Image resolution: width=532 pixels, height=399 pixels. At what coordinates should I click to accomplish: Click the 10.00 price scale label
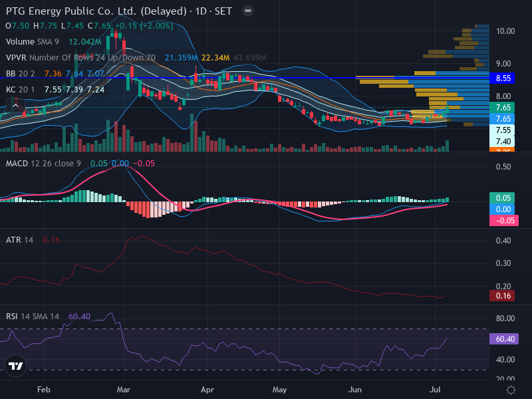[x=505, y=31]
